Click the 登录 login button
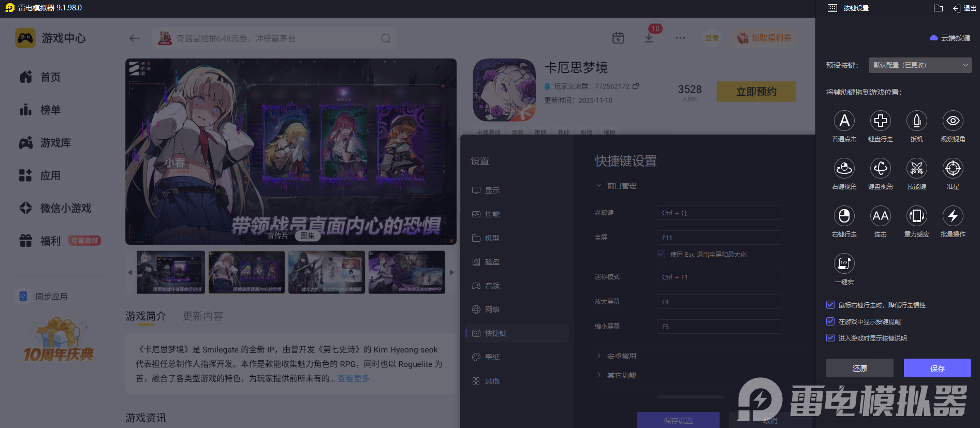980x428 pixels. pyautogui.click(x=712, y=38)
